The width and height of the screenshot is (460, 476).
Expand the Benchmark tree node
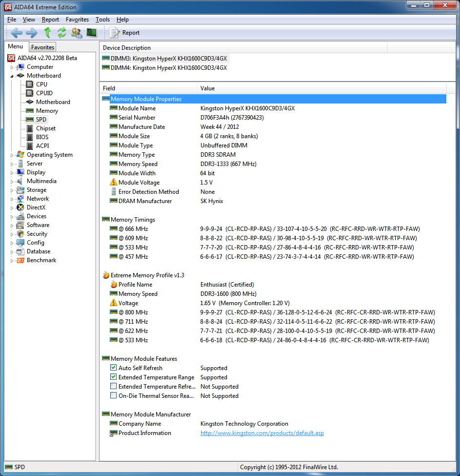tap(12, 261)
